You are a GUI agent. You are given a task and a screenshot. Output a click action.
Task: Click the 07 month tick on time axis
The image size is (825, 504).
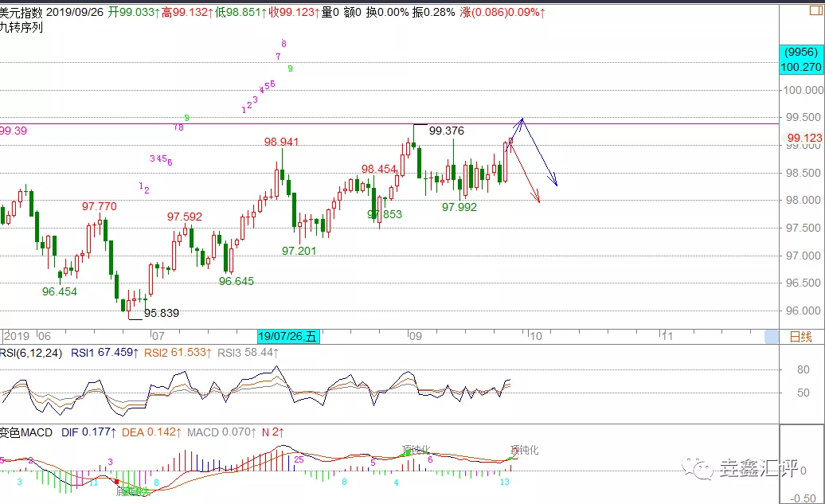pyautogui.click(x=158, y=336)
